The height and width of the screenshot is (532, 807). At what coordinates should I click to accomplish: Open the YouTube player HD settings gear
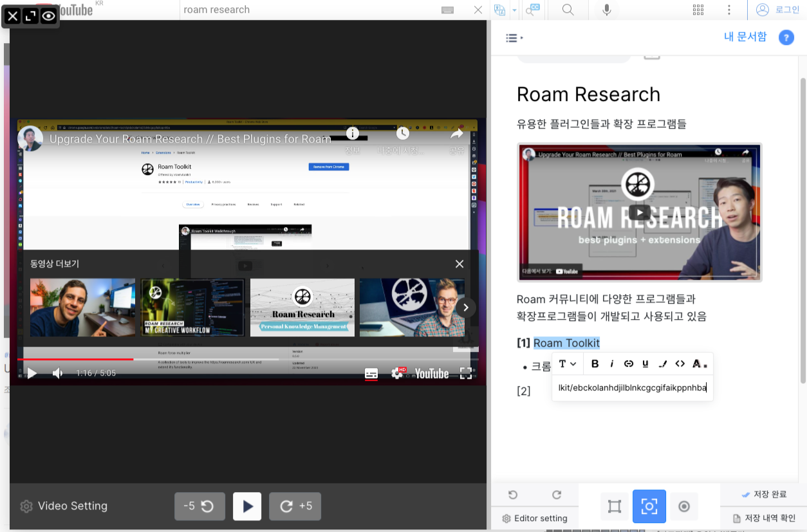pyautogui.click(x=398, y=373)
